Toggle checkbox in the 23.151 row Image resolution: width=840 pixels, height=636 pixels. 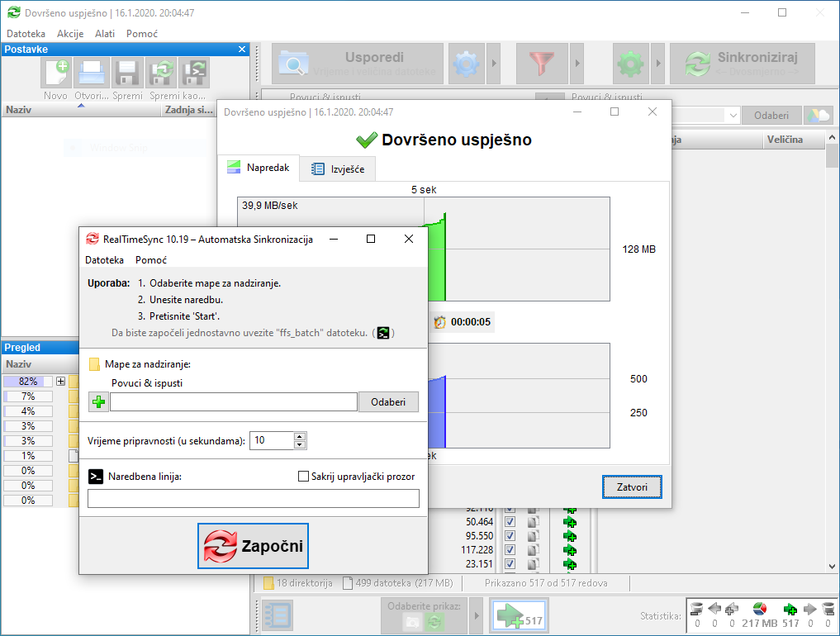(x=510, y=563)
